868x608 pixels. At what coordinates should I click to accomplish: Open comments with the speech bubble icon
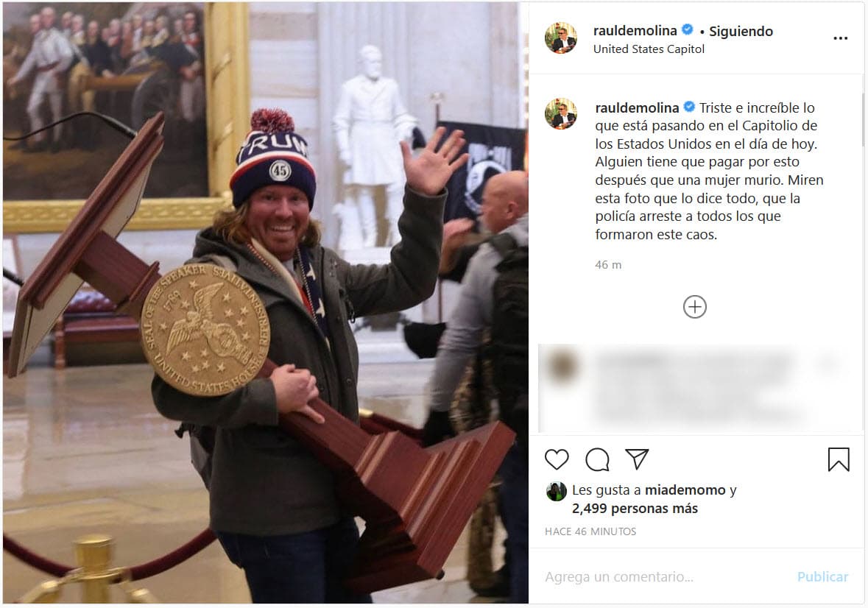pyautogui.click(x=597, y=459)
